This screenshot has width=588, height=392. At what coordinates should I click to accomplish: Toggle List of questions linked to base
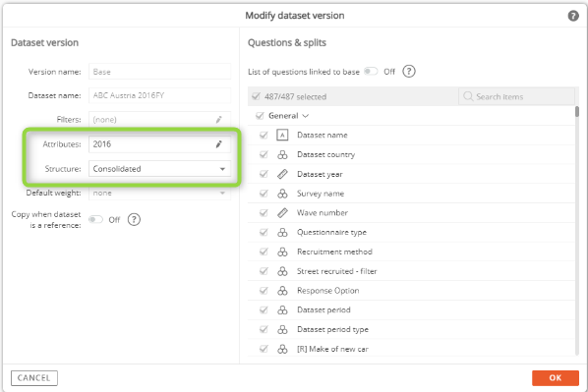point(371,71)
